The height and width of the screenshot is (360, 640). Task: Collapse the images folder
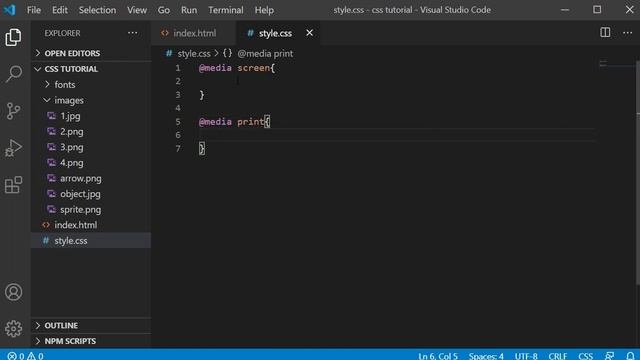pyautogui.click(x=91, y=100)
